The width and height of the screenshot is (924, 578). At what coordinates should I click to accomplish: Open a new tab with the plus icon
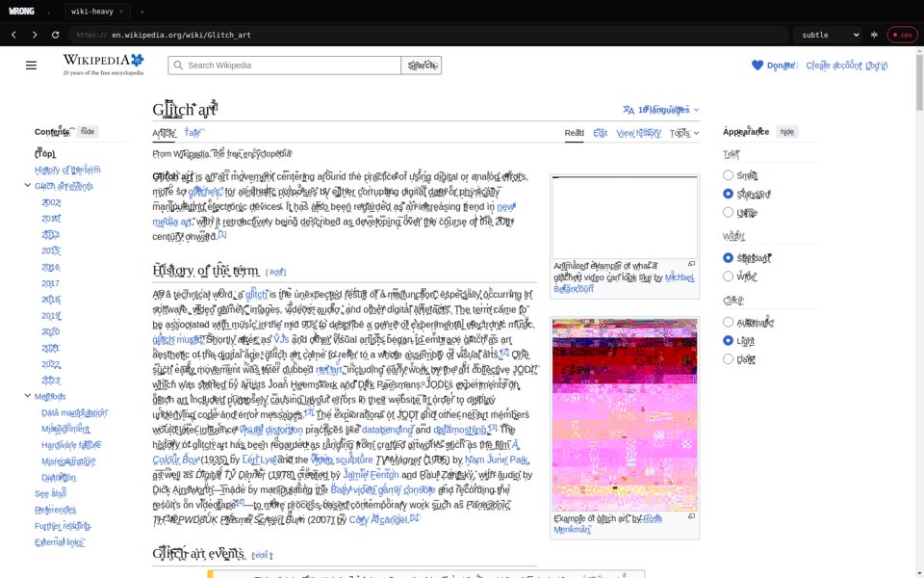pyautogui.click(x=142, y=12)
